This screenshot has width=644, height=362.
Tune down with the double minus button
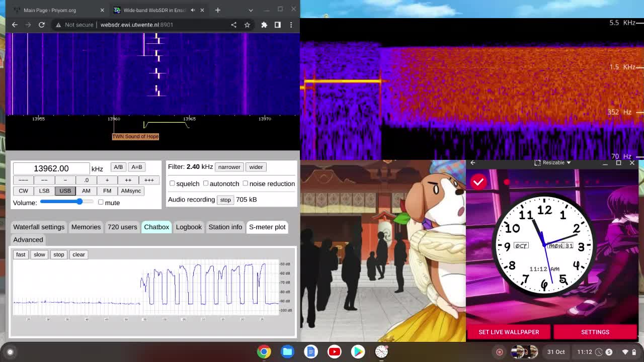(x=44, y=180)
